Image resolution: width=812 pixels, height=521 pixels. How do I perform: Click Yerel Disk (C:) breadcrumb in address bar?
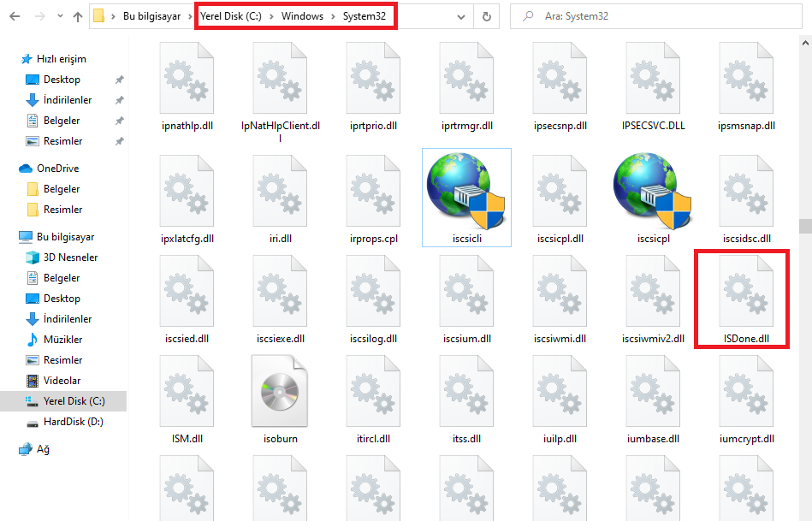pos(231,16)
